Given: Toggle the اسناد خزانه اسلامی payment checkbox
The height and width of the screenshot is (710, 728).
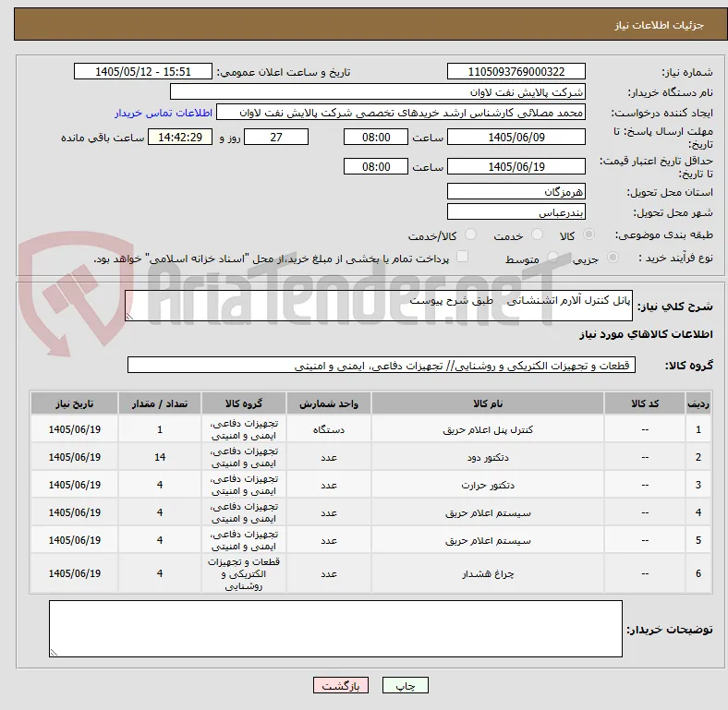Looking at the screenshot, I should click(463, 257).
